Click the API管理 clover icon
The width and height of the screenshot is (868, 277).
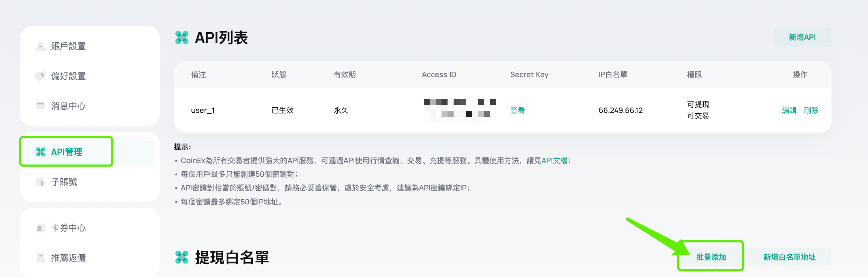[40, 152]
